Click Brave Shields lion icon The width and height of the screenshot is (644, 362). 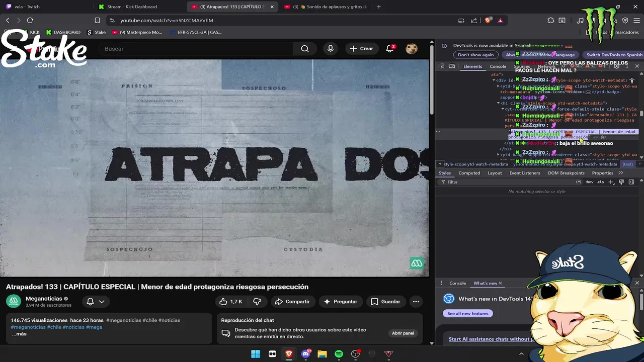click(x=488, y=20)
